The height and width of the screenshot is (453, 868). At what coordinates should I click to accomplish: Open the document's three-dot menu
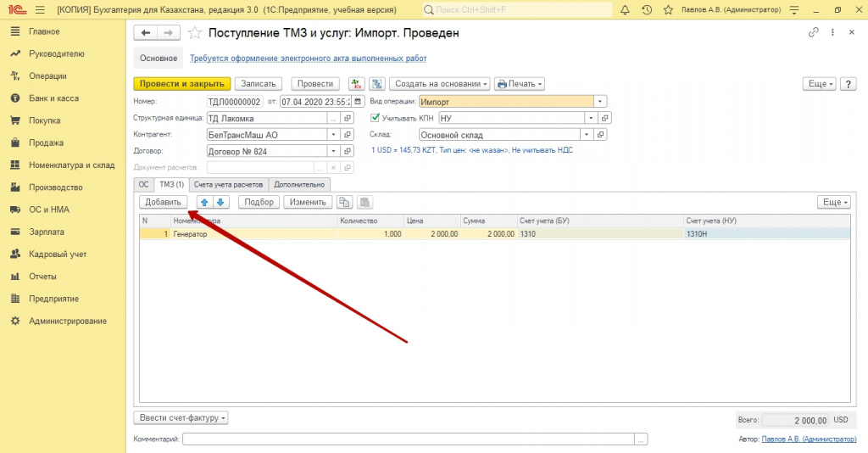point(832,33)
